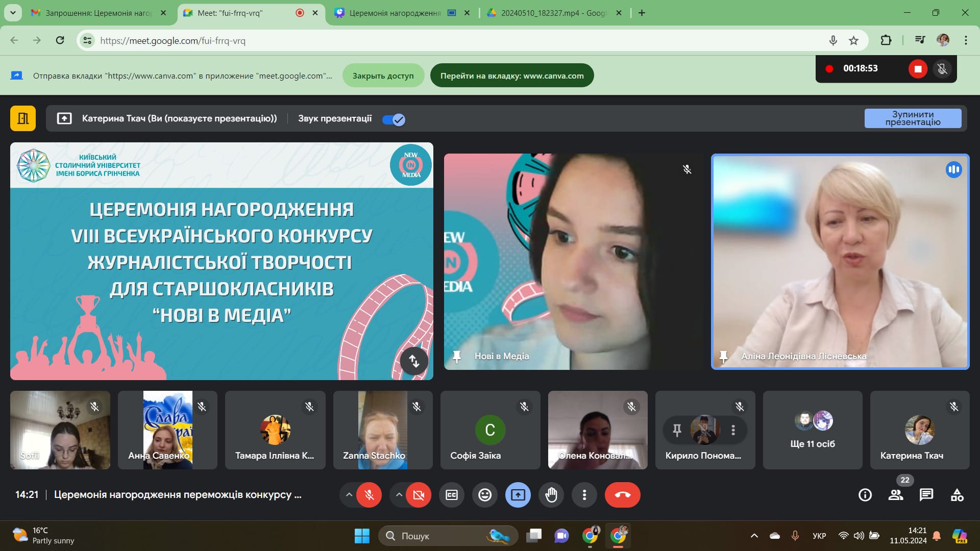Image resolution: width=980 pixels, height=551 pixels.
Task: Switch to the 20240510_182327.mp4 tab
Action: point(551,13)
